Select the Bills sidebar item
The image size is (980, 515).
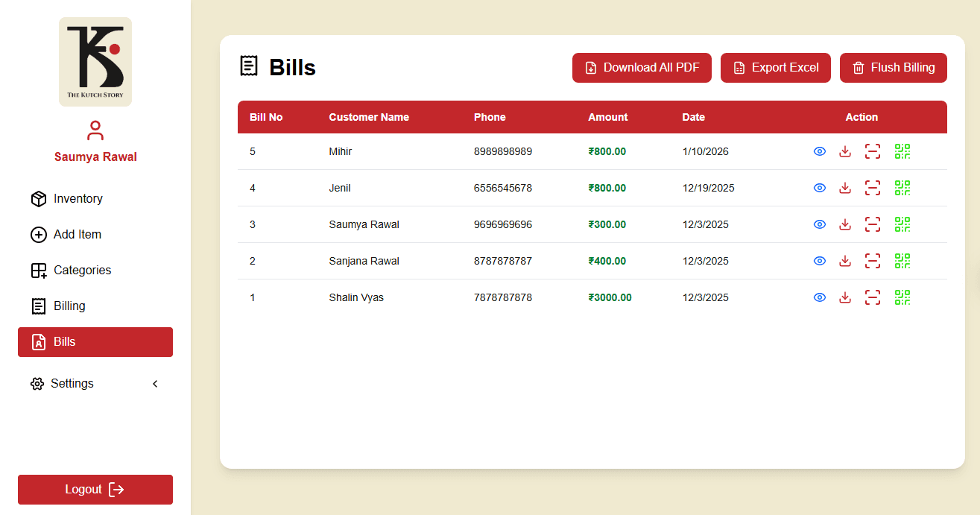(95, 342)
